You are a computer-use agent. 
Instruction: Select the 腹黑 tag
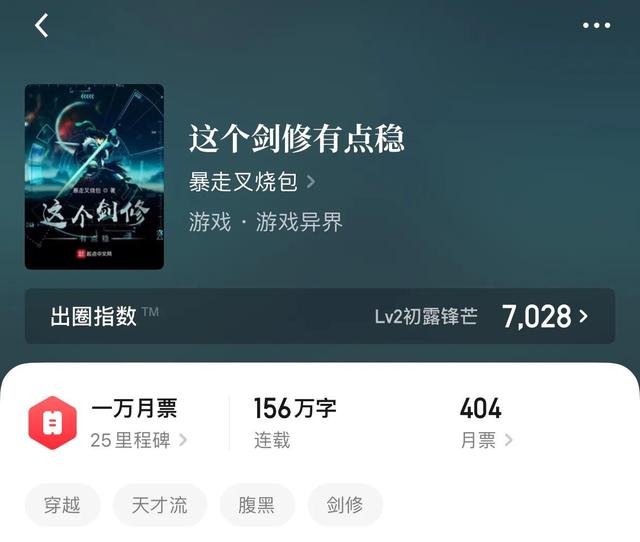coord(257,505)
